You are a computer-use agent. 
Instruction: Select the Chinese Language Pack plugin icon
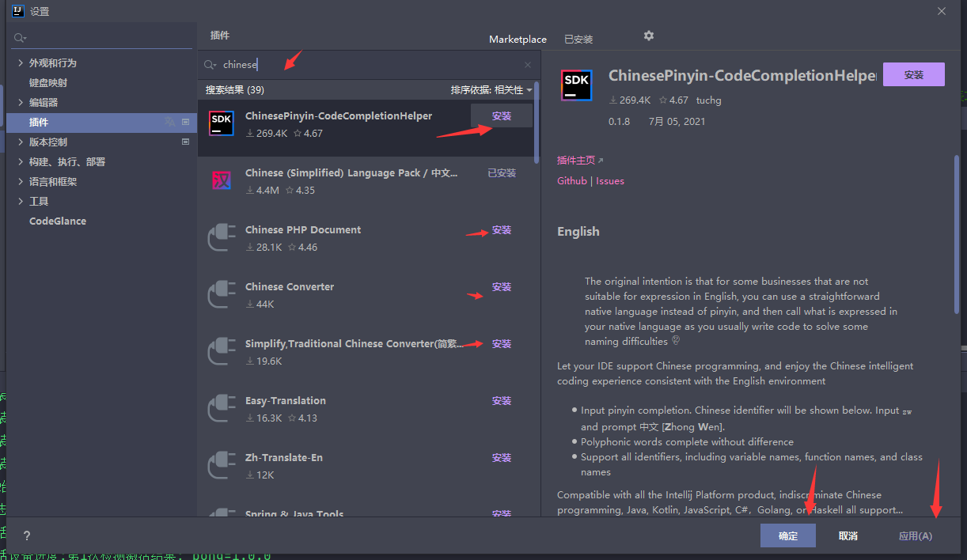point(221,181)
